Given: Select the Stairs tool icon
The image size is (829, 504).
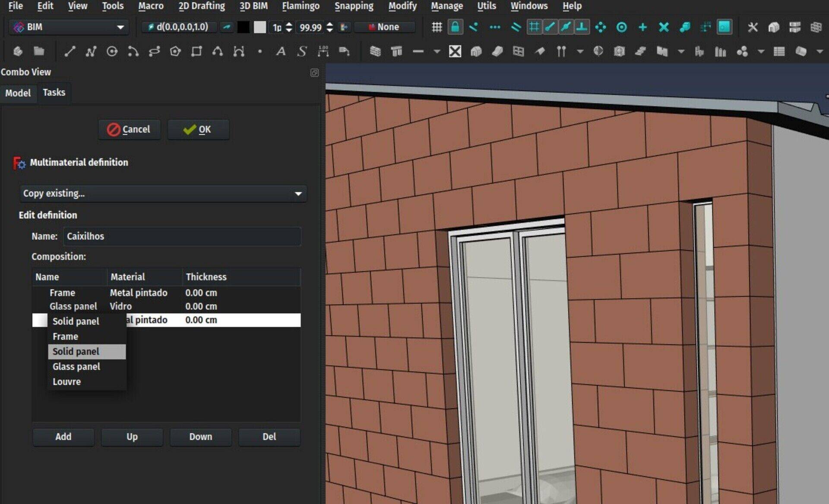Looking at the screenshot, I should click(x=640, y=52).
